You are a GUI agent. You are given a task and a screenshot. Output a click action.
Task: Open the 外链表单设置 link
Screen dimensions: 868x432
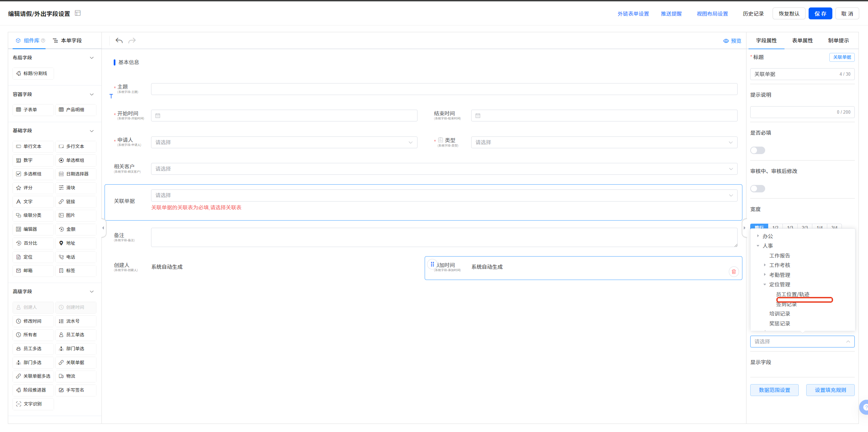click(633, 14)
